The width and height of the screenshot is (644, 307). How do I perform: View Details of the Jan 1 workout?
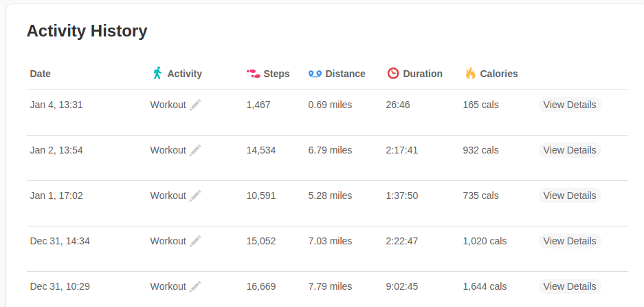(570, 195)
